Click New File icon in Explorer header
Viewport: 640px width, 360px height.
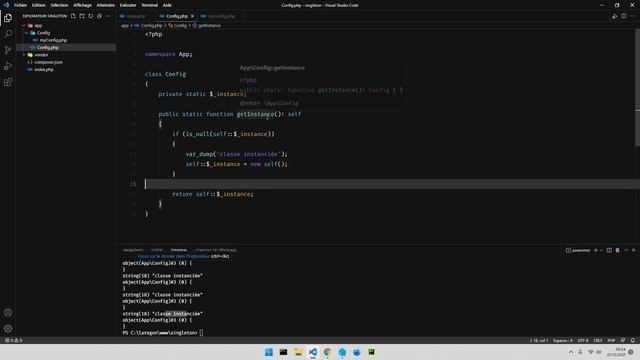pos(73,16)
